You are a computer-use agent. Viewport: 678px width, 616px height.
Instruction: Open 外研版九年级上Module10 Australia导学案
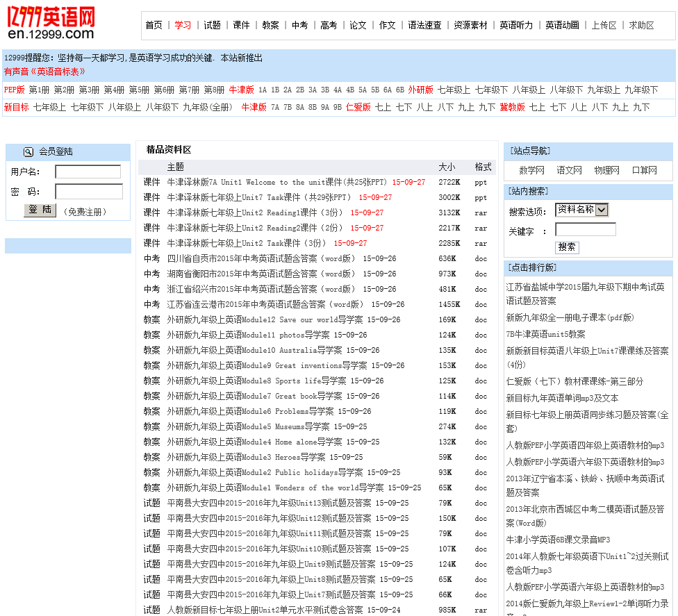254,350
